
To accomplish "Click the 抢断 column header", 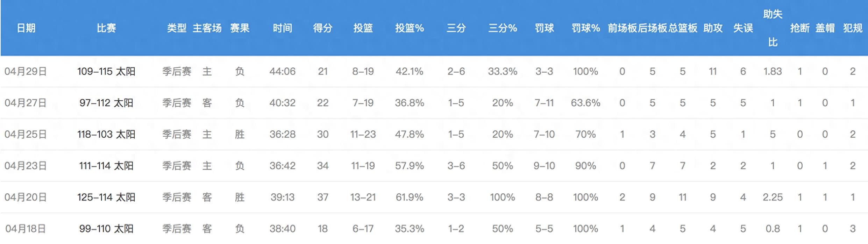I will click(x=799, y=28).
